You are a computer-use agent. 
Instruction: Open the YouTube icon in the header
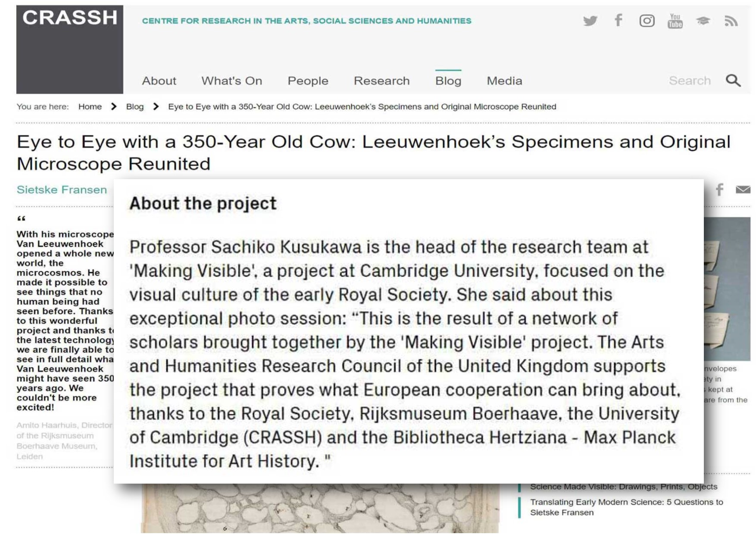tap(675, 21)
